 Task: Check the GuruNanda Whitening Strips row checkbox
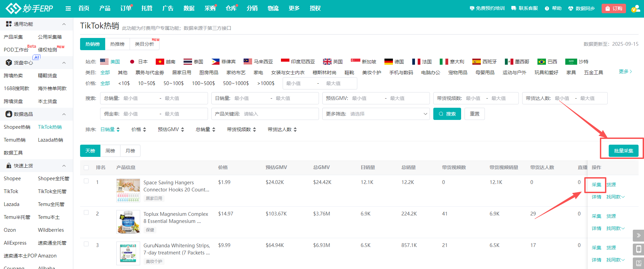[86, 244]
